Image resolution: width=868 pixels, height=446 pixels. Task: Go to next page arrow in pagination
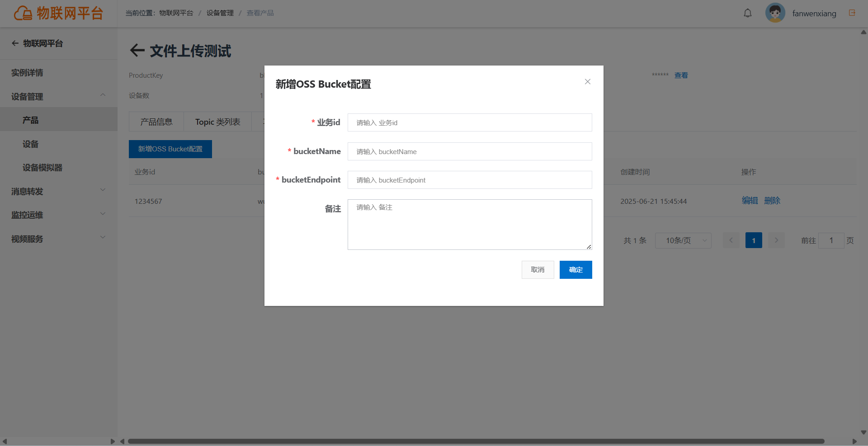coord(776,240)
